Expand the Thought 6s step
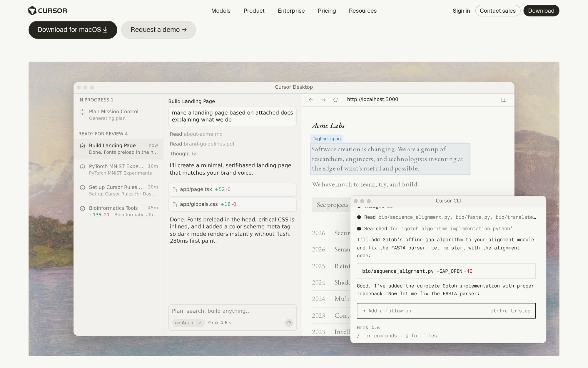Image resolution: width=588 pixels, height=368 pixels. pos(183,154)
